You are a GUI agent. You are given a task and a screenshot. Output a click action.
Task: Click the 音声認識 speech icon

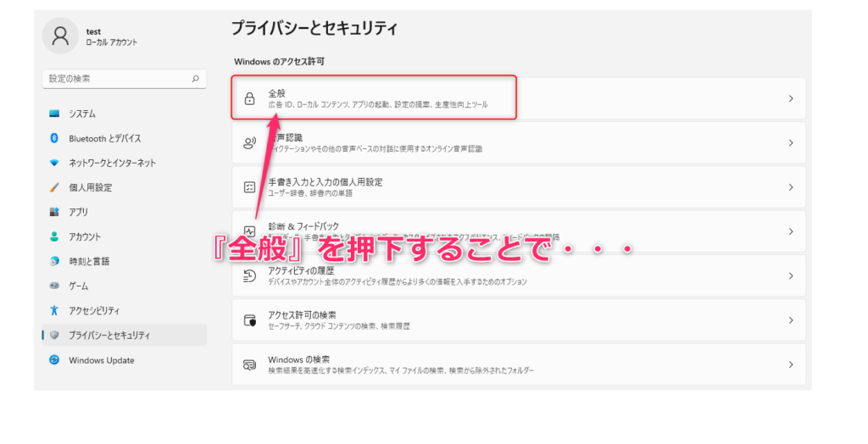(x=250, y=143)
